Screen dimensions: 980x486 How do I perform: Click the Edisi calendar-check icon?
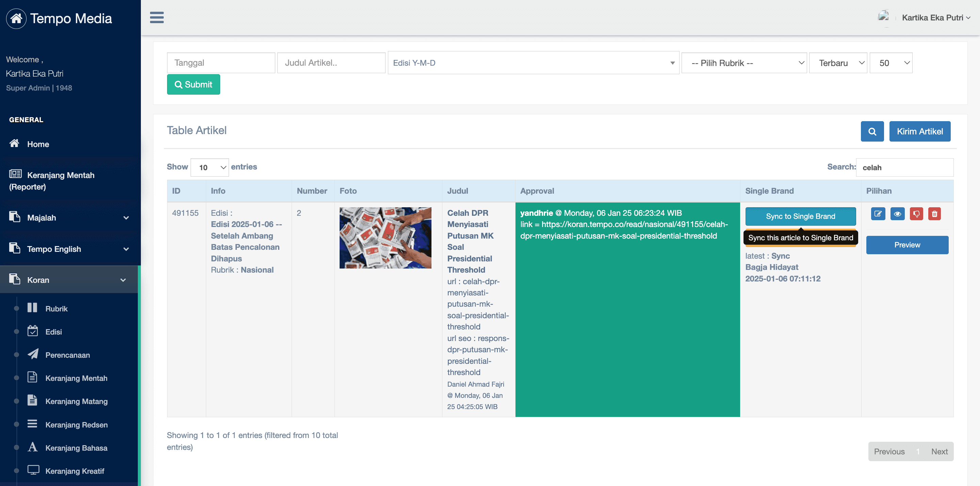point(33,331)
